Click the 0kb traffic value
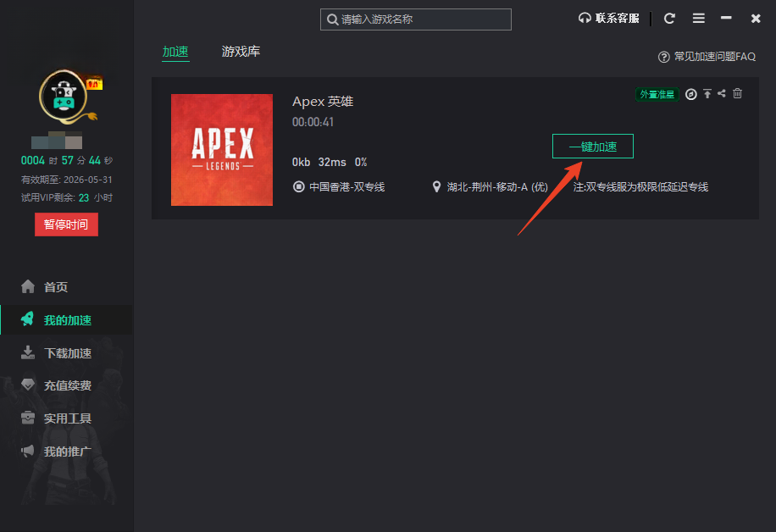This screenshot has width=776, height=532. 301,163
